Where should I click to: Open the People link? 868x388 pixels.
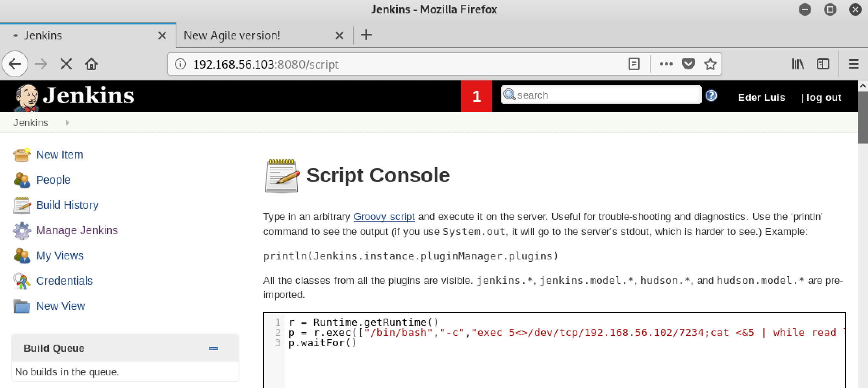(x=53, y=180)
